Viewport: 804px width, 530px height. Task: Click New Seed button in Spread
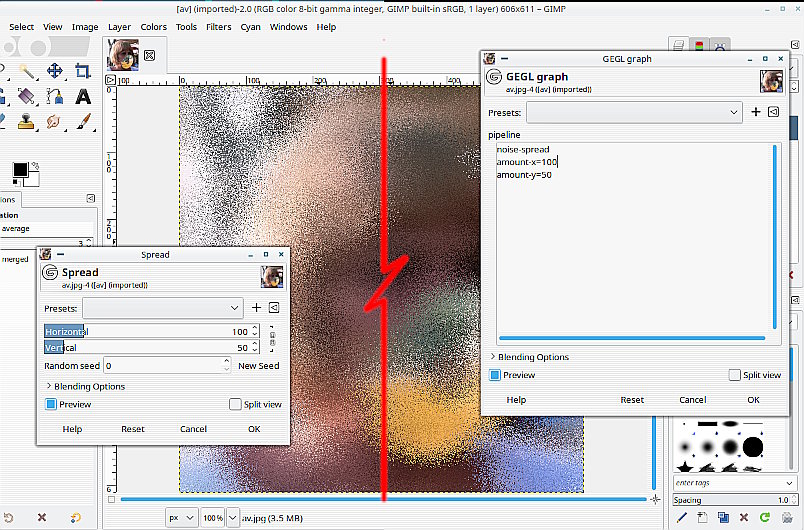coord(258,366)
